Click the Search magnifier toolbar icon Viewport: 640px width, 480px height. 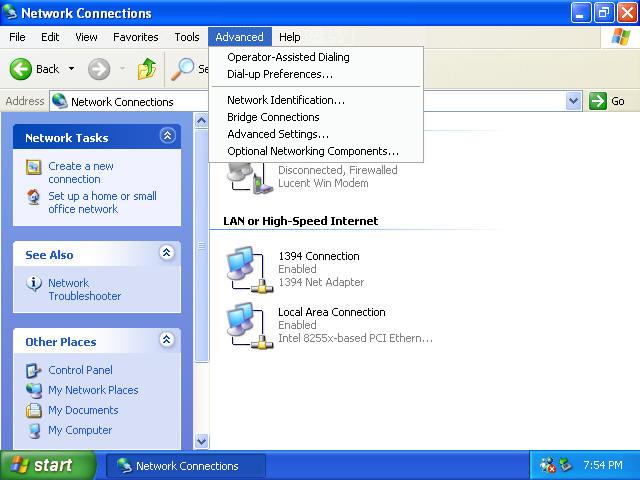click(182, 69)
